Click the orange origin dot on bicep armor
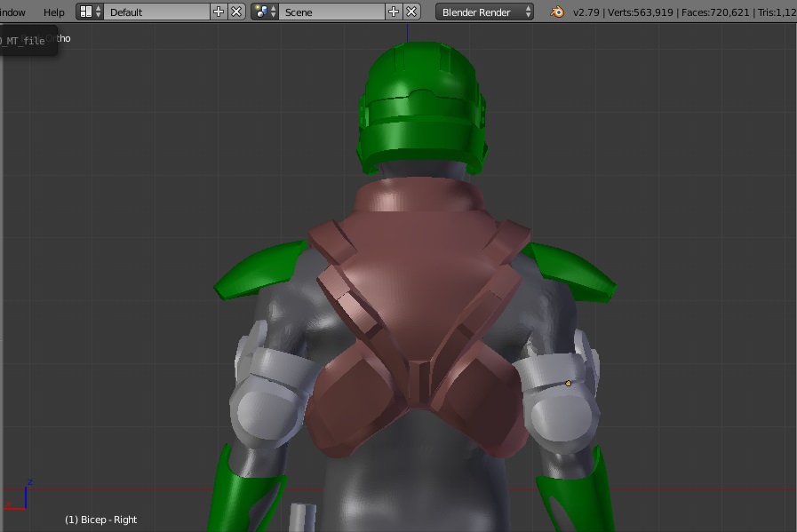797x532 pixels. point(569,384)
